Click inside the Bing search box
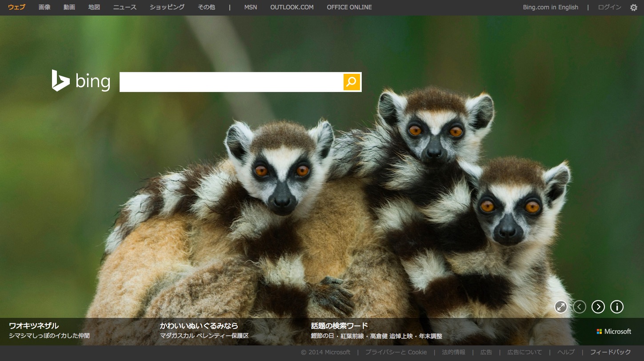Screen dimensions: 644x361 231,82
